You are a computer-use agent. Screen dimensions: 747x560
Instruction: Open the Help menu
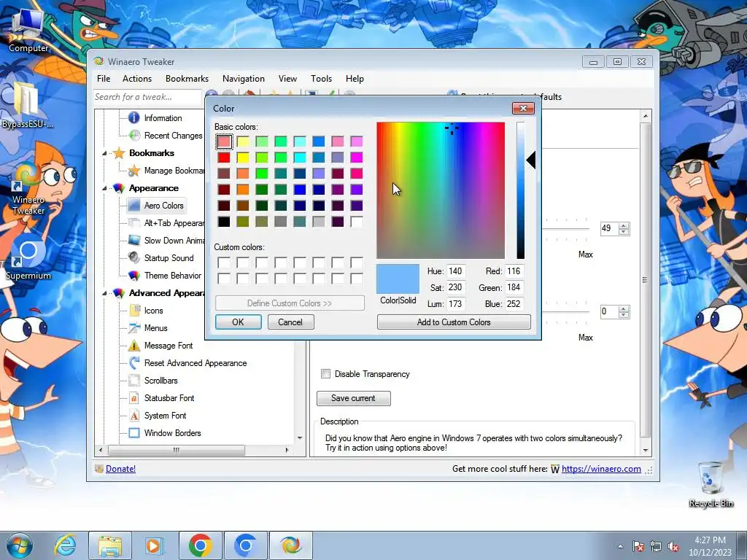click(x=355, y=79)
